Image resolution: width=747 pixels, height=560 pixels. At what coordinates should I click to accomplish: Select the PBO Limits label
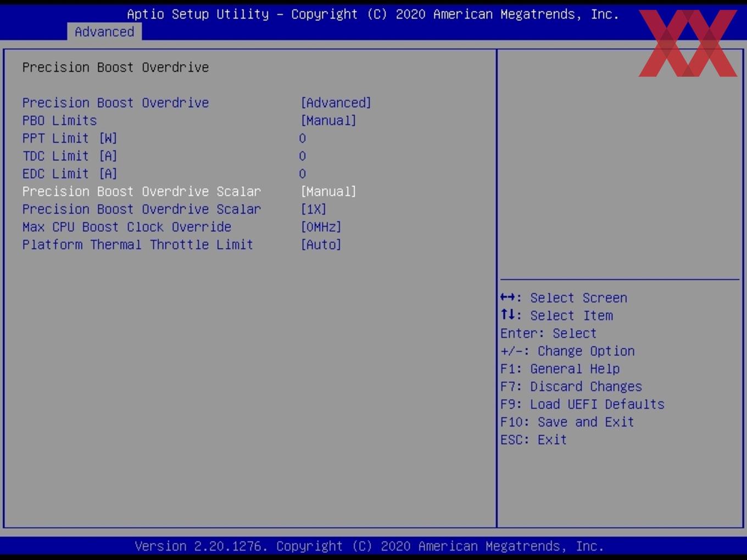click(59, 120)
